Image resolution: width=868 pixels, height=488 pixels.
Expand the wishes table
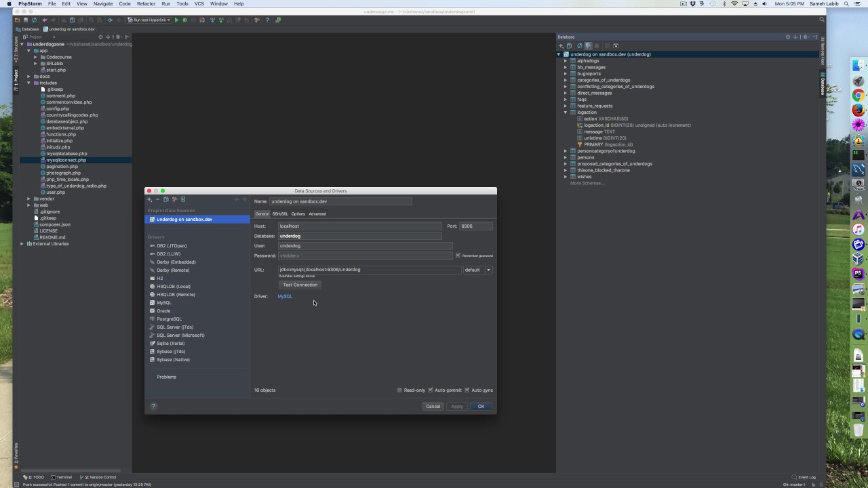566,177
